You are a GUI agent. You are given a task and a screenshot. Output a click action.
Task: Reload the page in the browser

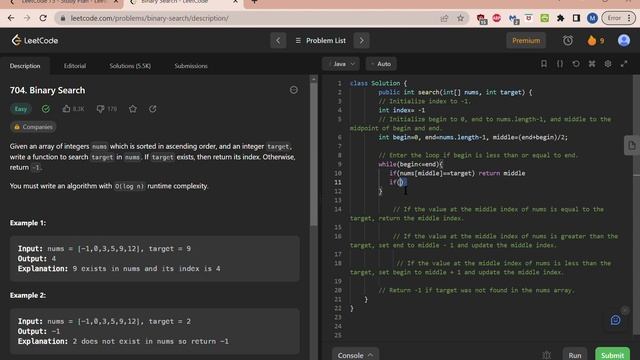[43, 18]
